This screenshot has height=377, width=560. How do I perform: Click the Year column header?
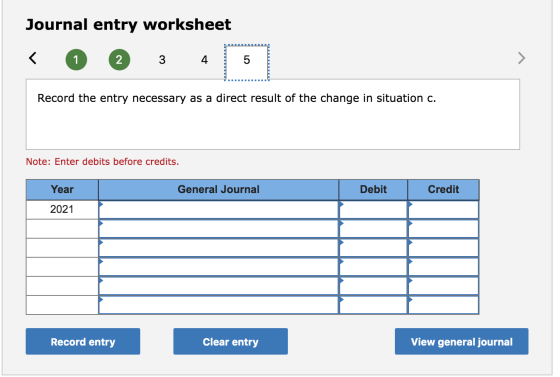(x=62, y=190)
